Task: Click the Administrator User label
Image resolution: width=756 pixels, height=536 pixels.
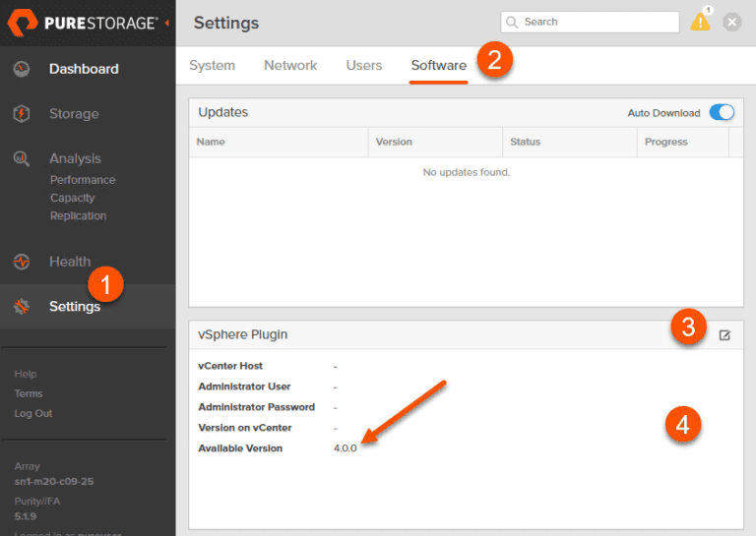Action: (244, 387)
